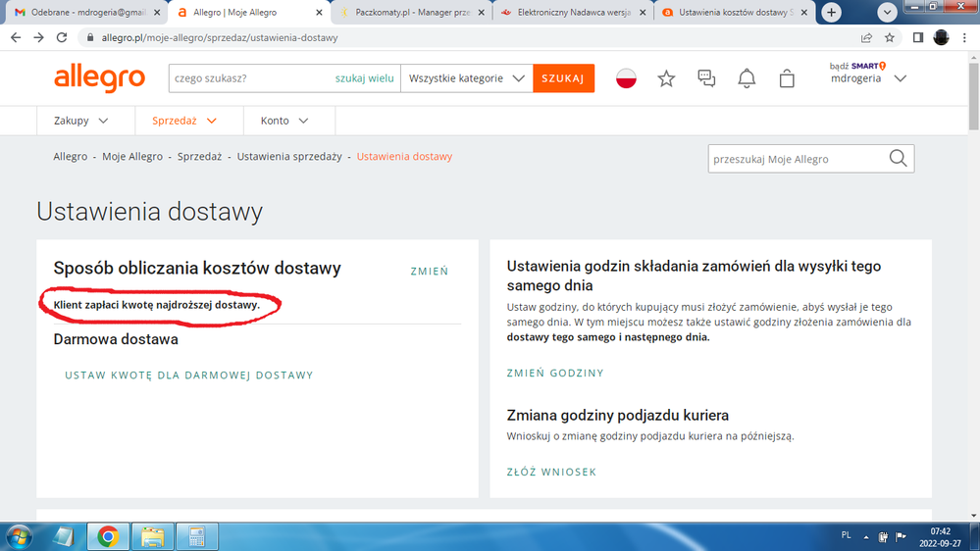Image resolution: width=980 pixels, height=551 pixels.
Task: Click the 'czego szukasz?' search field
Action: (x=250, y=78)
